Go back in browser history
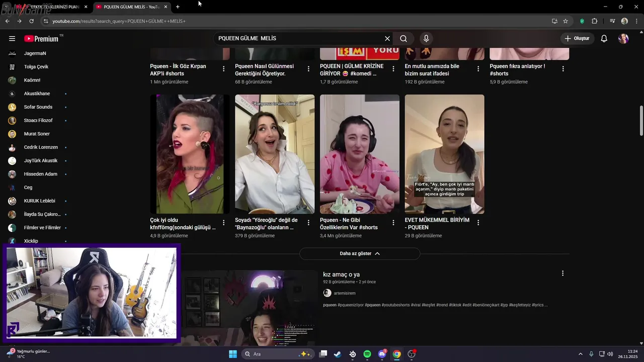The height and width of the screenshot is (362, 644). (x=7, y=21)
